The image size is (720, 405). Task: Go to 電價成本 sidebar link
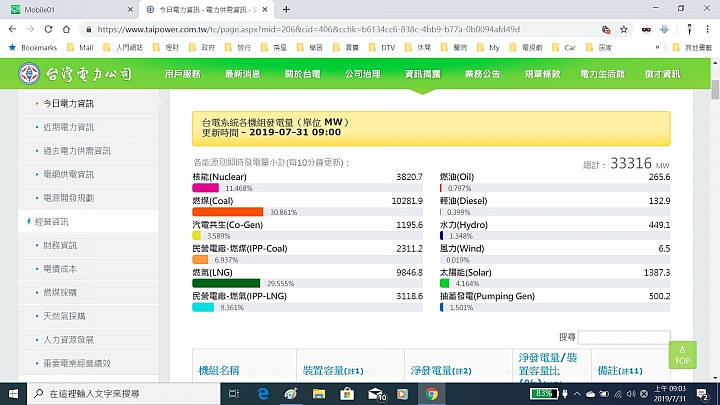click(x=60, y=269)
